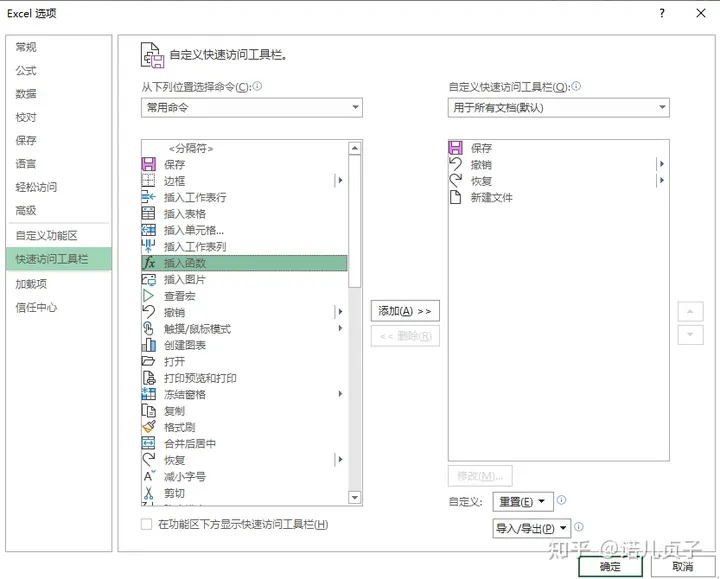The image size is (720, 579).
Task: Click info icon next to 从下列位置选择命令
Action: click(x=257, y=86)
